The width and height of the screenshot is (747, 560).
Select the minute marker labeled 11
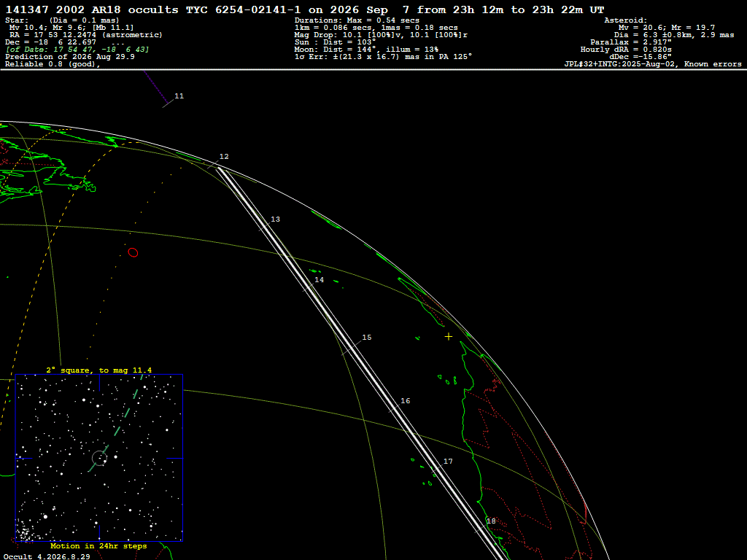pyautogui.click(x=179, y=96)
